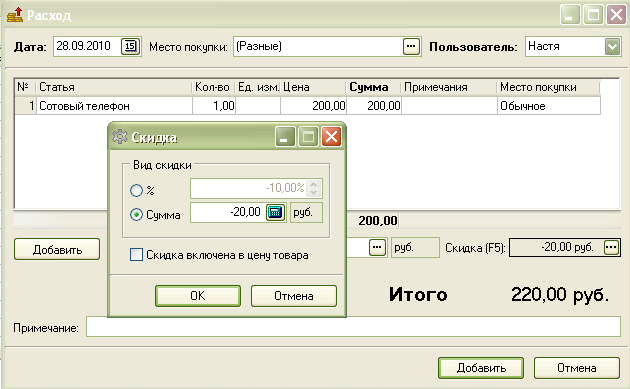Maximize the Расход window
The width and height of the screenshot is (630, 389).
(x=593, y=15)
